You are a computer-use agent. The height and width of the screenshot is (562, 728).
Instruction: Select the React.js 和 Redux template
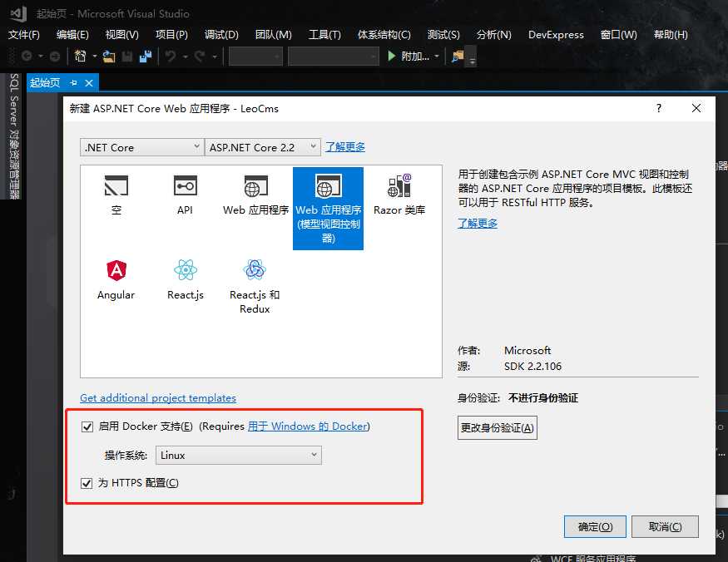(255, 286)
